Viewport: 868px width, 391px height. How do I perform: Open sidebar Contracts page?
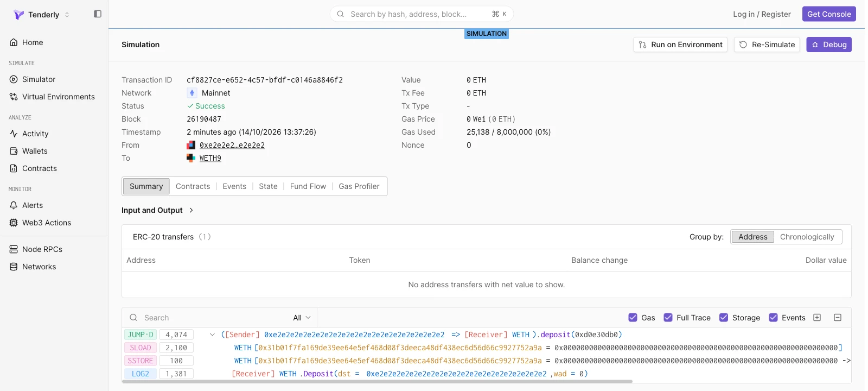point(39,168)
